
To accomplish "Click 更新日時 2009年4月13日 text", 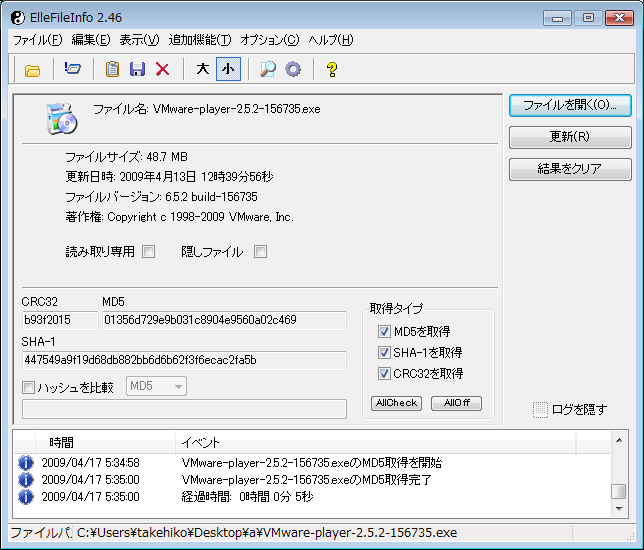I will click(169, 177).
